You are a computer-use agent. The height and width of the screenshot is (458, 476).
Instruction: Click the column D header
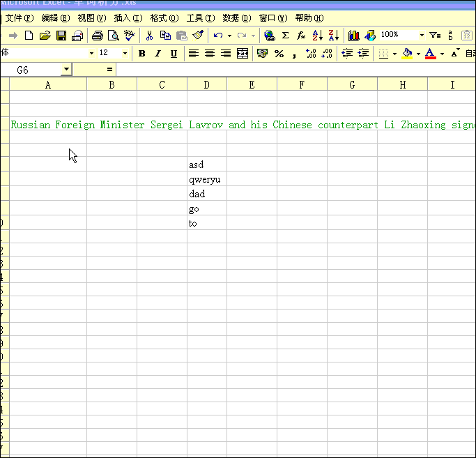(207, 85)
